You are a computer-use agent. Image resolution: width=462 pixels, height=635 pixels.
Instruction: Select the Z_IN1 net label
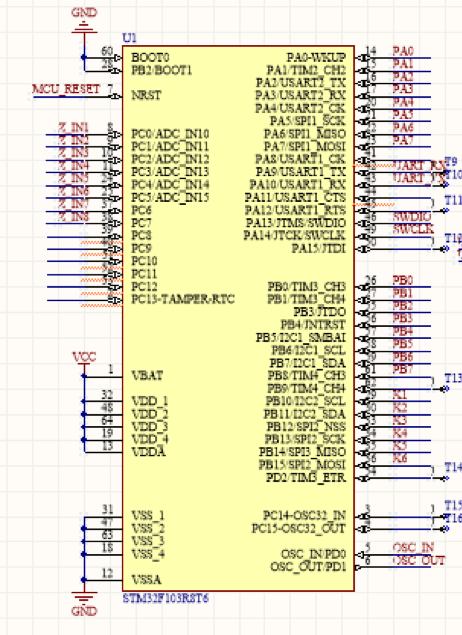coord(73,128)
